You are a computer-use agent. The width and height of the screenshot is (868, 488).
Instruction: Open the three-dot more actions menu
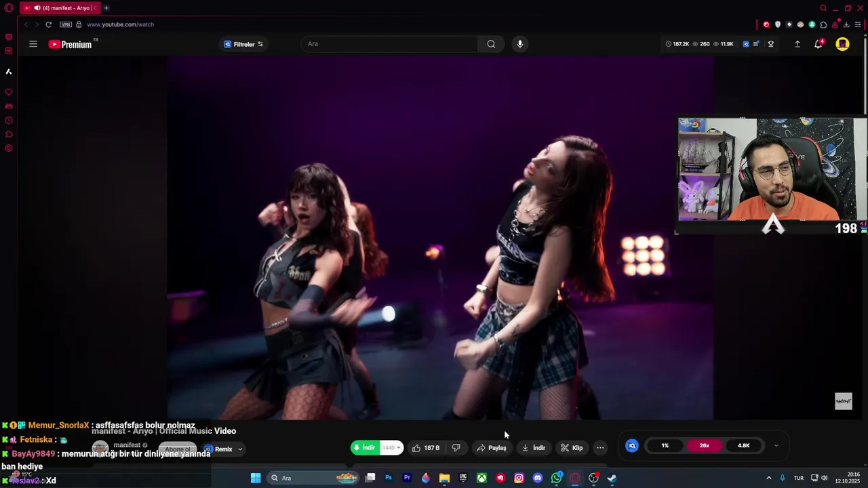(x=600, y=448)
